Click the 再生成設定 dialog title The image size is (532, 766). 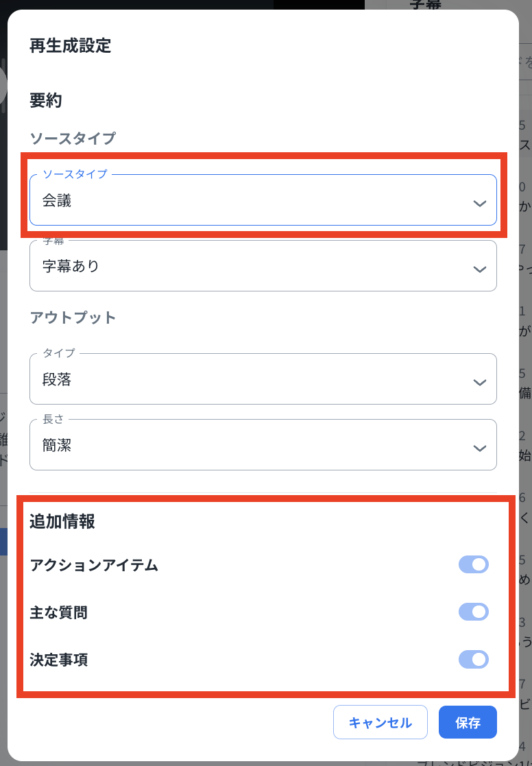pyautogui.click(x=70, y=46)
